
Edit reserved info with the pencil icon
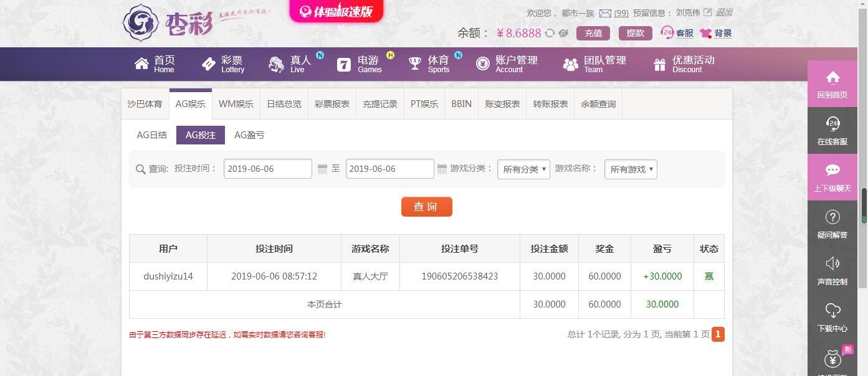pos(708,12)
